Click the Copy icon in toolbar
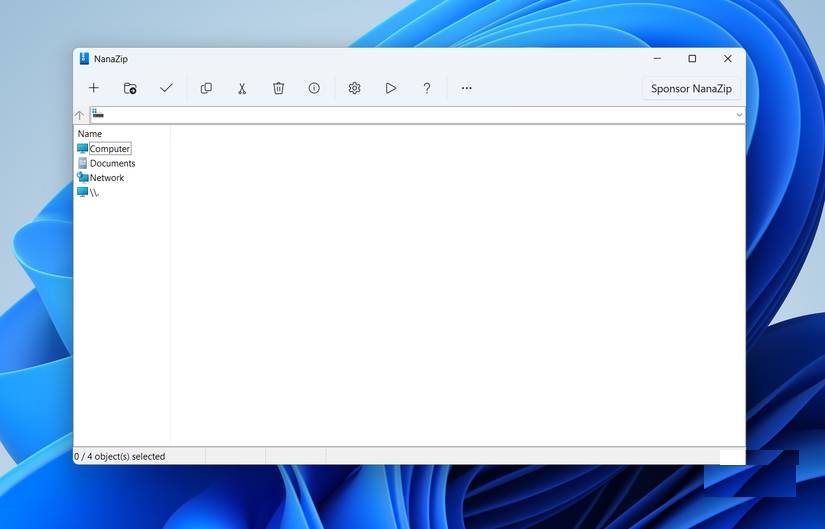The height and width of the screenshot is (529, 825). 206,88
